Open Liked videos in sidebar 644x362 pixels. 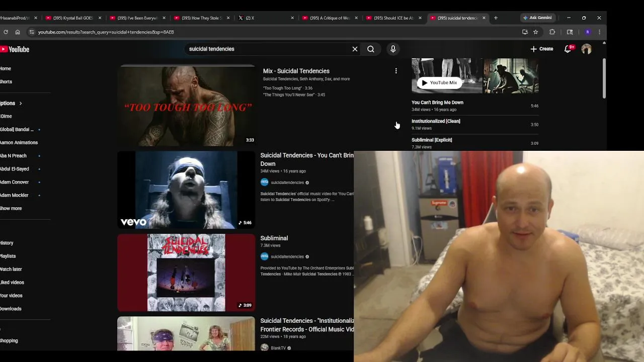click(12, 282)
